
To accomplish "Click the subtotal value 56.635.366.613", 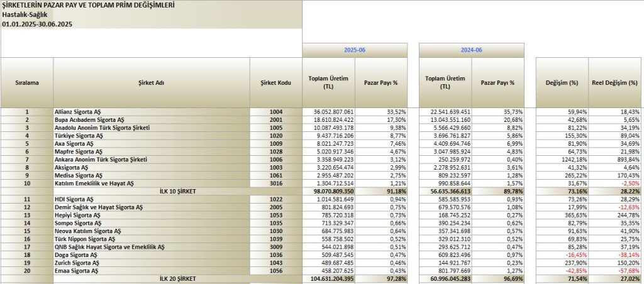I will click(446, 191).
